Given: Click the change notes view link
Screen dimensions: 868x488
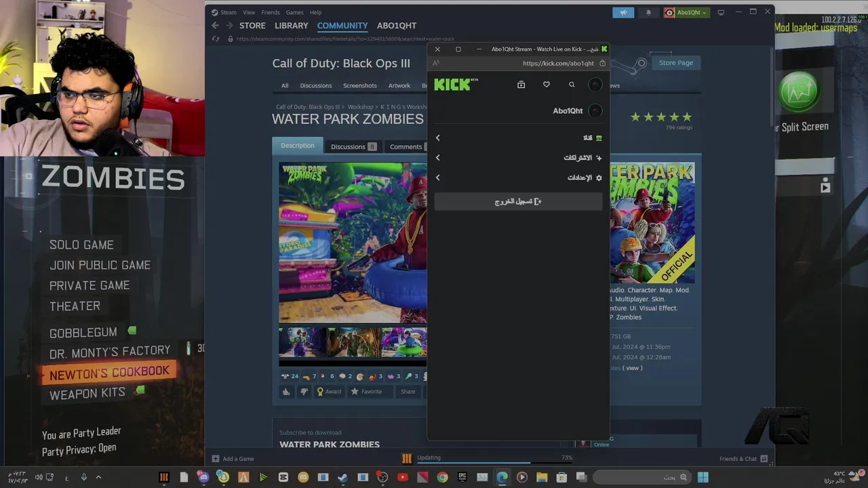Looking at the screenshot, I should pyautogui.click(x=633, y=368).
